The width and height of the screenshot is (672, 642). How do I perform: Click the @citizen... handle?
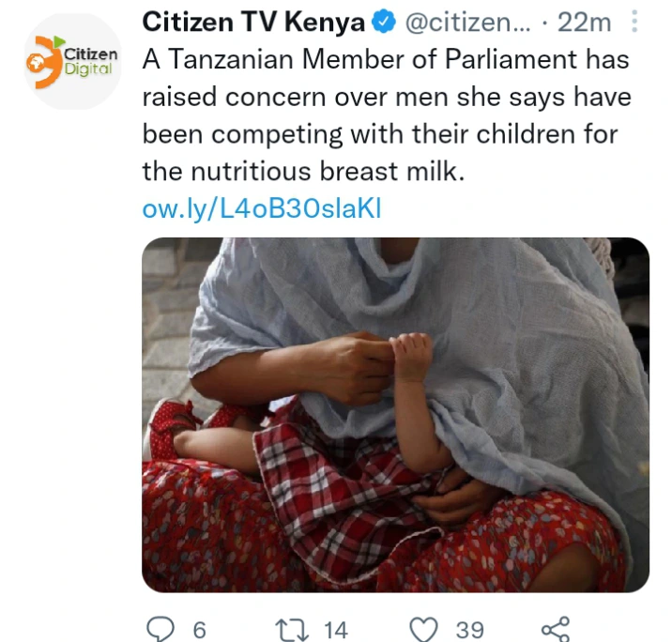coord(467,23)
